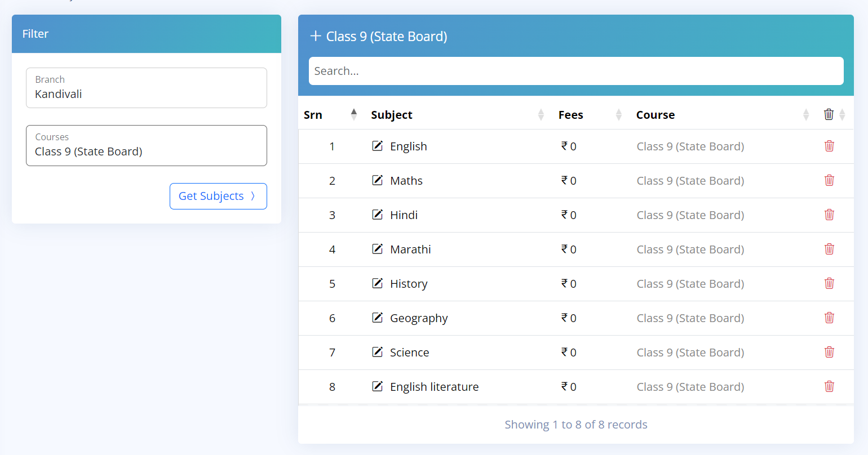Open the edit icon beside Hindi
868x455 pixels.
pyautogui.click(x=378, y=215)
